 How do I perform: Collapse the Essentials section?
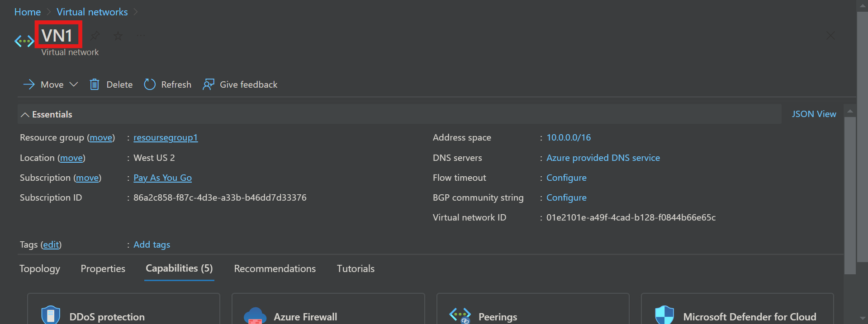(25, 115)
